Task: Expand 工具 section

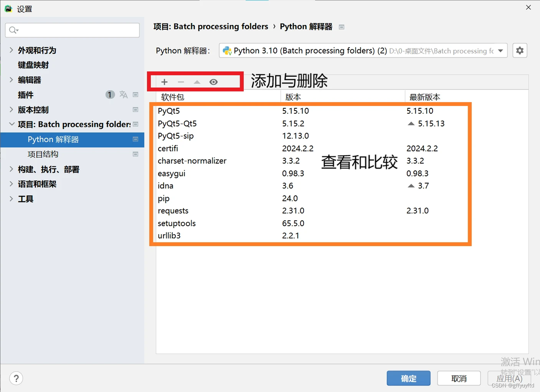Action: (11, 199)
